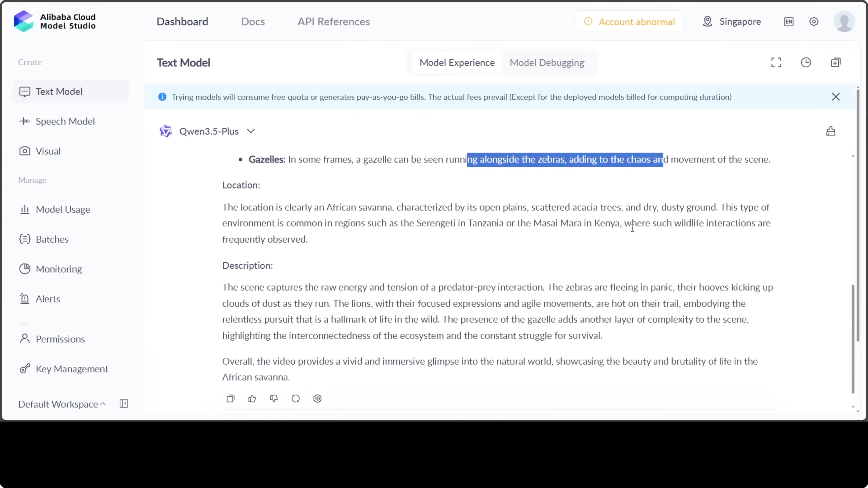868x488 pixels.
Task: Open the settings gear icon
Action: pos(814,21)
